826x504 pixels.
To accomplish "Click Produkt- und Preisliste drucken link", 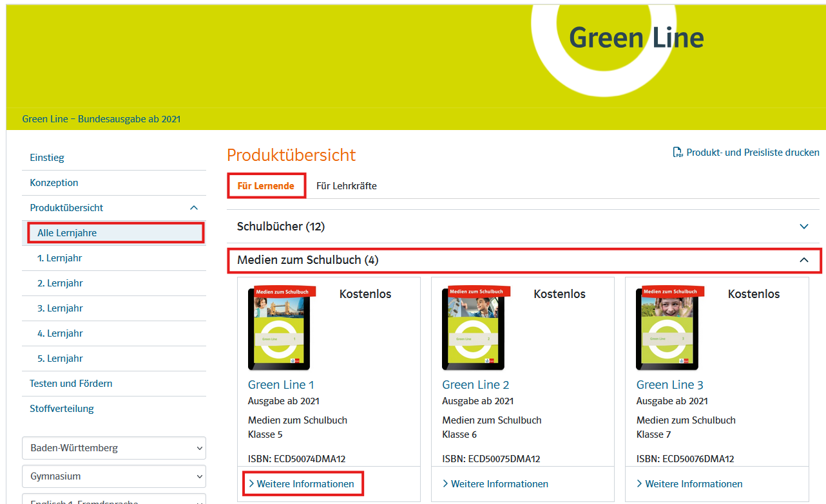I will click(x=753, y=153).
